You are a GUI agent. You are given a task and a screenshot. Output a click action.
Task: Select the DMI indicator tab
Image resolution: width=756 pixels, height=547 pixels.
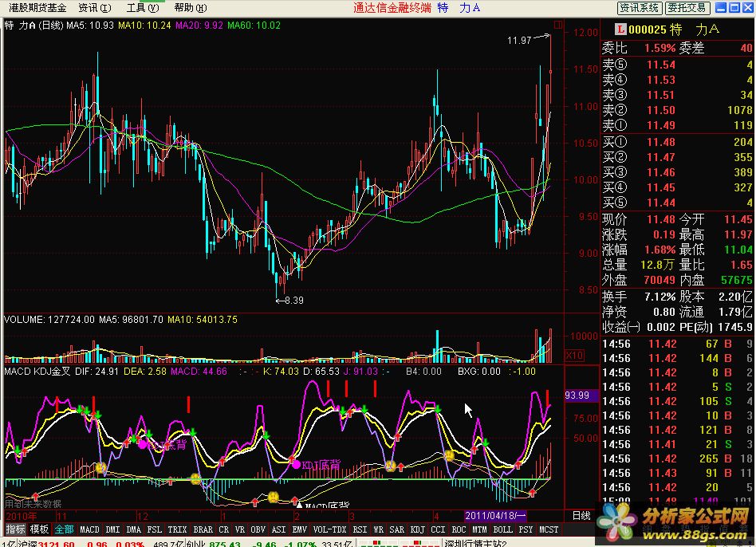[x=112, y=529]
